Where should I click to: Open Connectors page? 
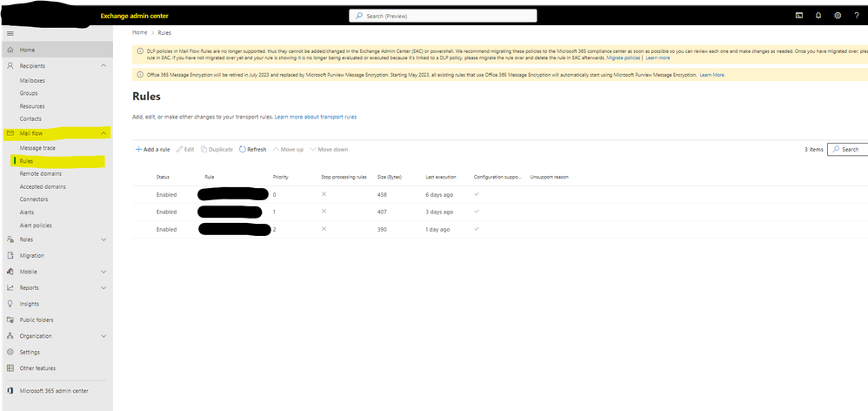coord(34,199)
